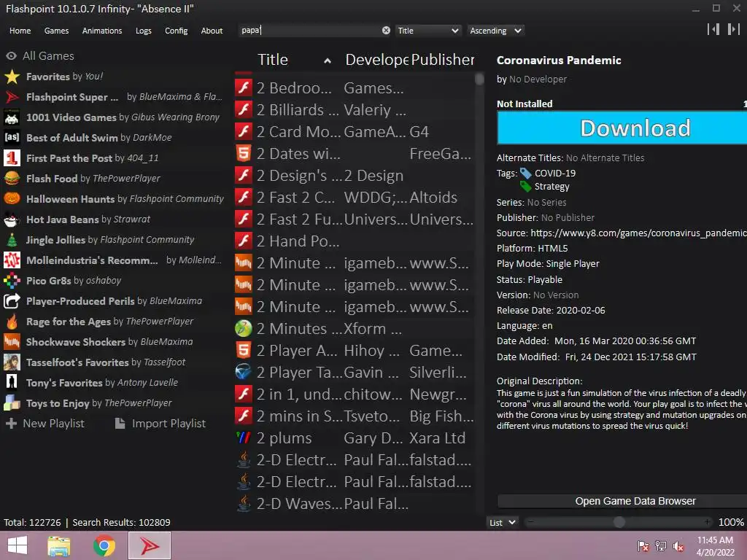This screenshot has width=747, height=560.
Task: Select the 2 Fast 2 Fu... game row
Action: pyautogui.click(x=355, y=219)
